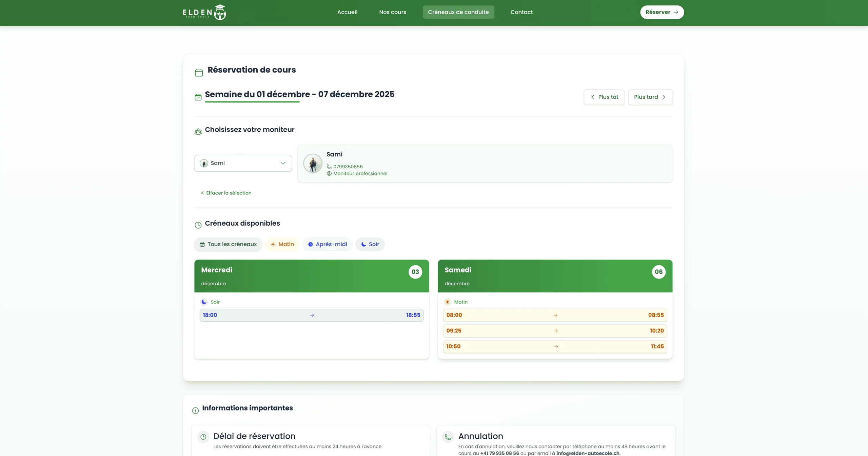The width and height of the screenshot is (868, 456).
Task: Click Sami's profile photo thumbnail
Action: [x=313, y=163]
